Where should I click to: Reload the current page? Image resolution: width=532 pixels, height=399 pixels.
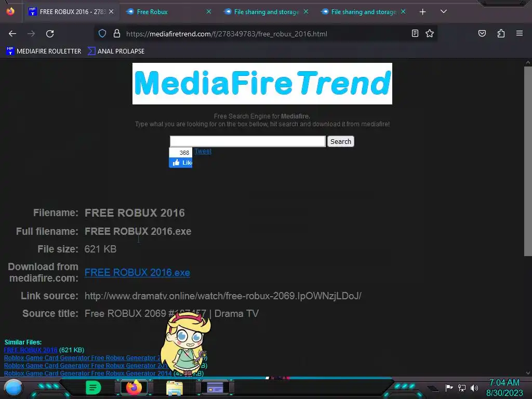[50, 34]
